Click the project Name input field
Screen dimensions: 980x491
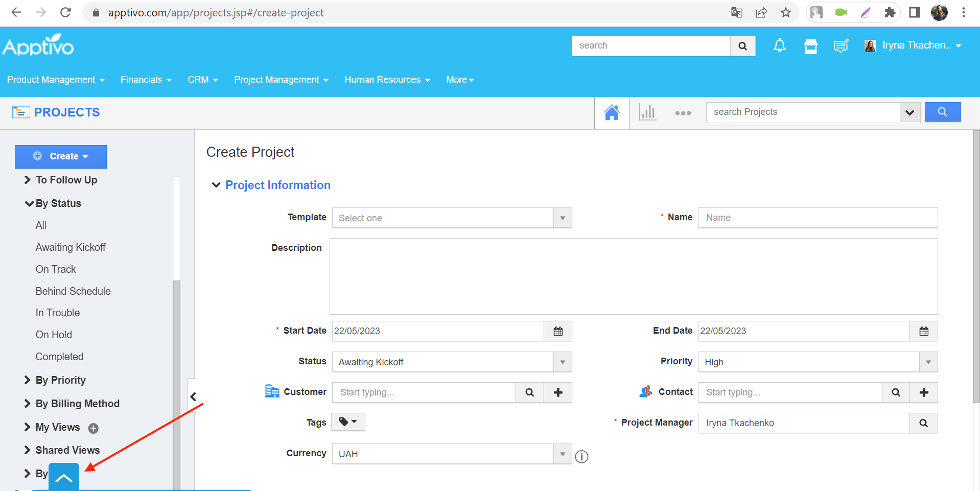click(x=818, y=218)
